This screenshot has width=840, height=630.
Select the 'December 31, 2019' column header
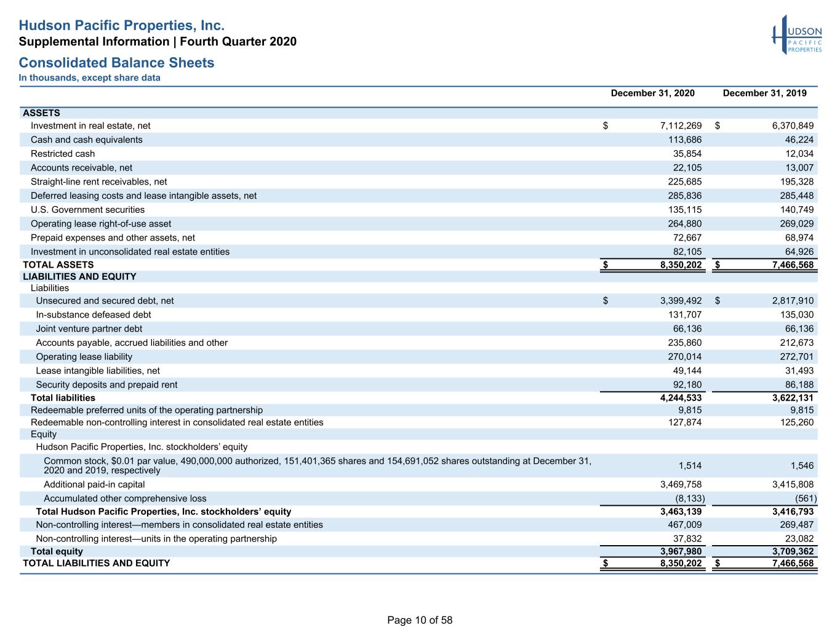[x=764, y=94]
